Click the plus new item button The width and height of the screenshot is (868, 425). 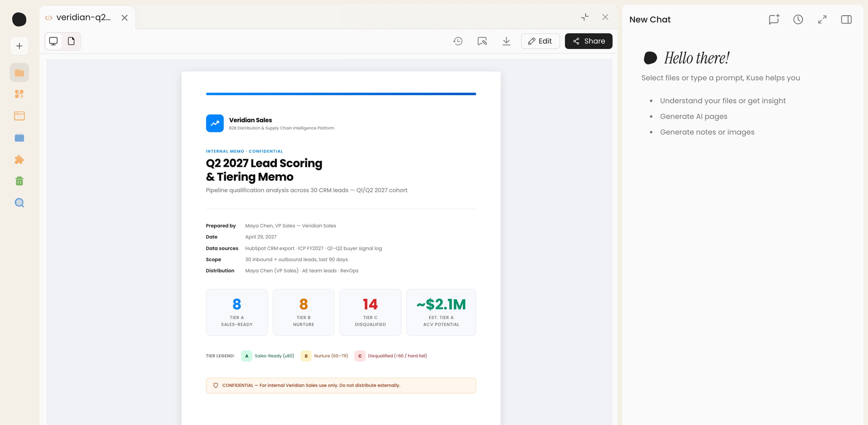(19, 46)
